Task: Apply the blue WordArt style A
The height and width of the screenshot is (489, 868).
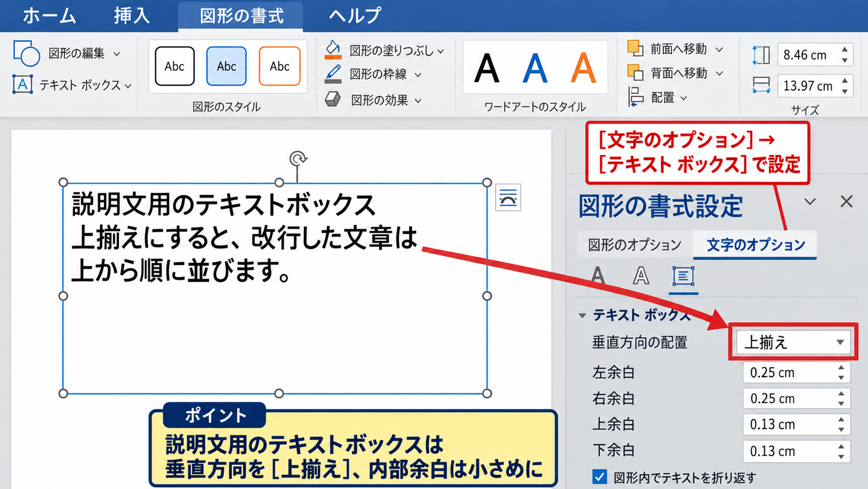Action: (x=535, y=68)
